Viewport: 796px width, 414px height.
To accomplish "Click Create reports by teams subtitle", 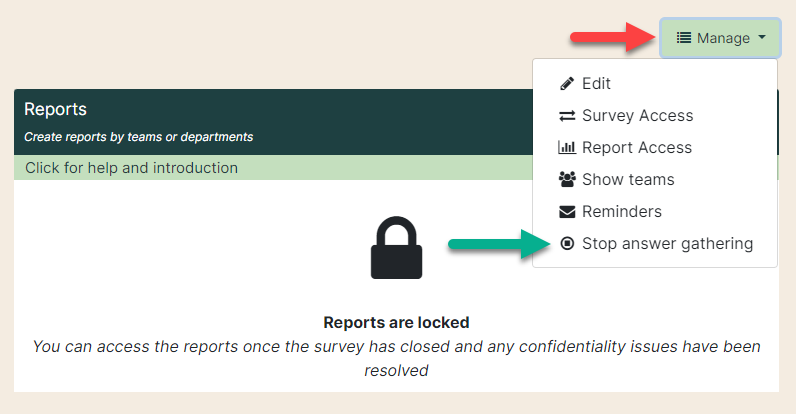I will tap(139, 137).
